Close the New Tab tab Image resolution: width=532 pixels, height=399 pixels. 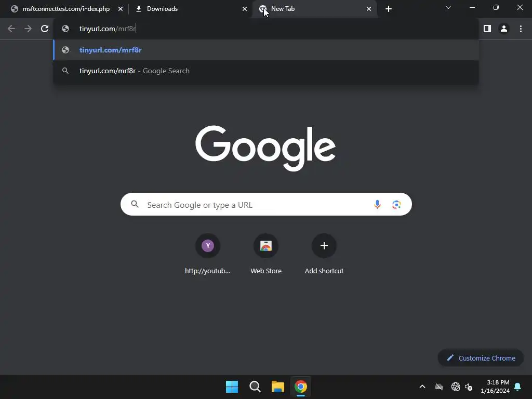tap(369, 9)
